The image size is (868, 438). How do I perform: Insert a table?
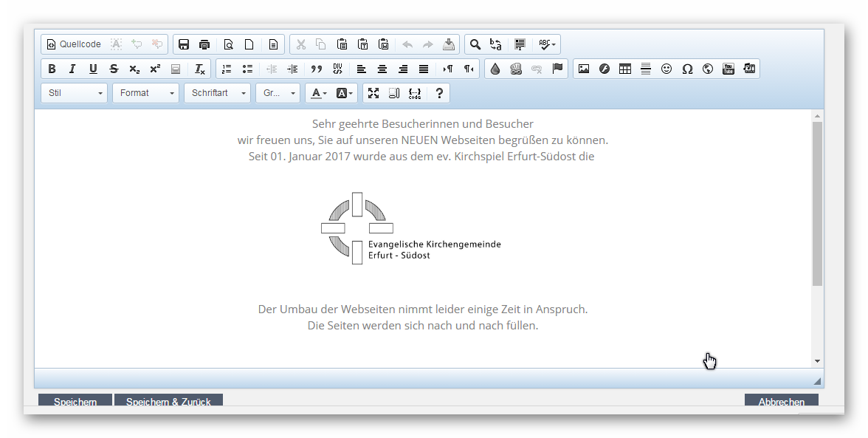625,69
